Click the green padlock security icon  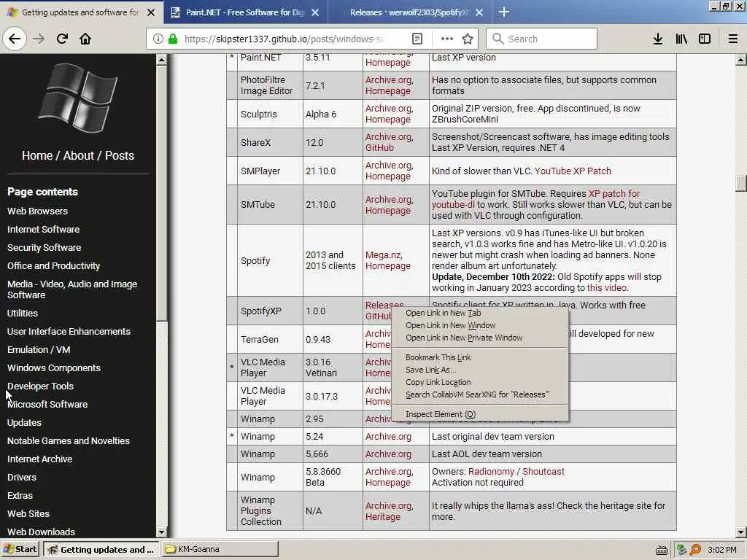click(x=173, y=39)
